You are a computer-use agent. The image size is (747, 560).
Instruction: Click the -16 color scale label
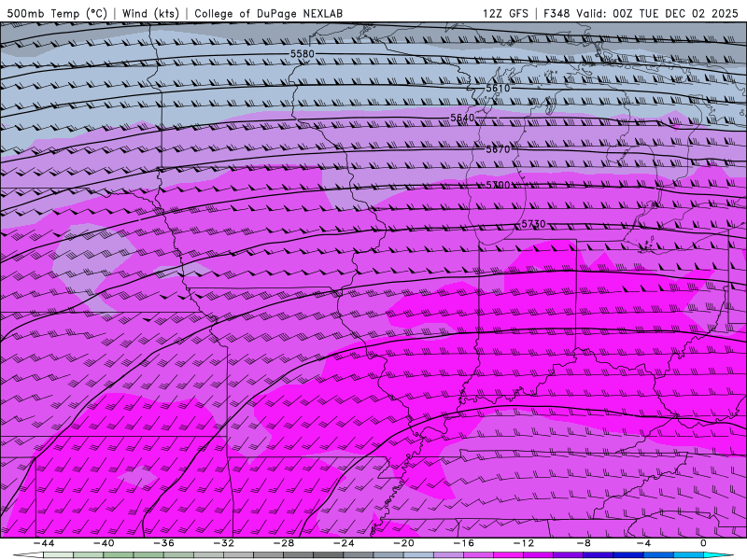(x=463, y=543)
